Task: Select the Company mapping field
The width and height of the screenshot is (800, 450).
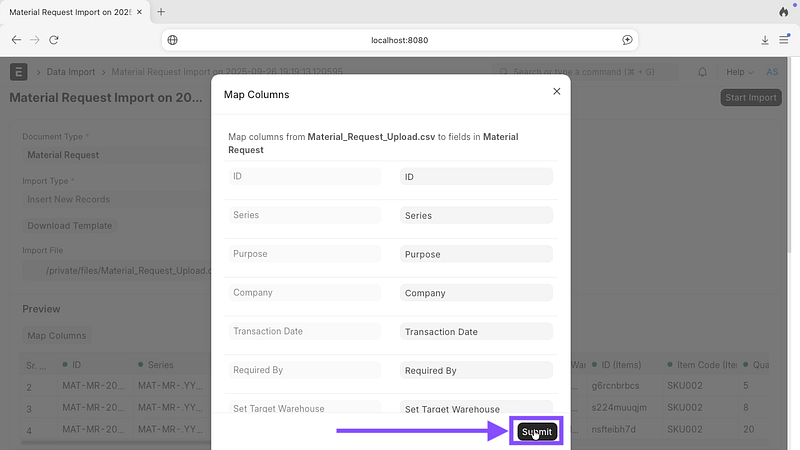Action: click(476, 293)
